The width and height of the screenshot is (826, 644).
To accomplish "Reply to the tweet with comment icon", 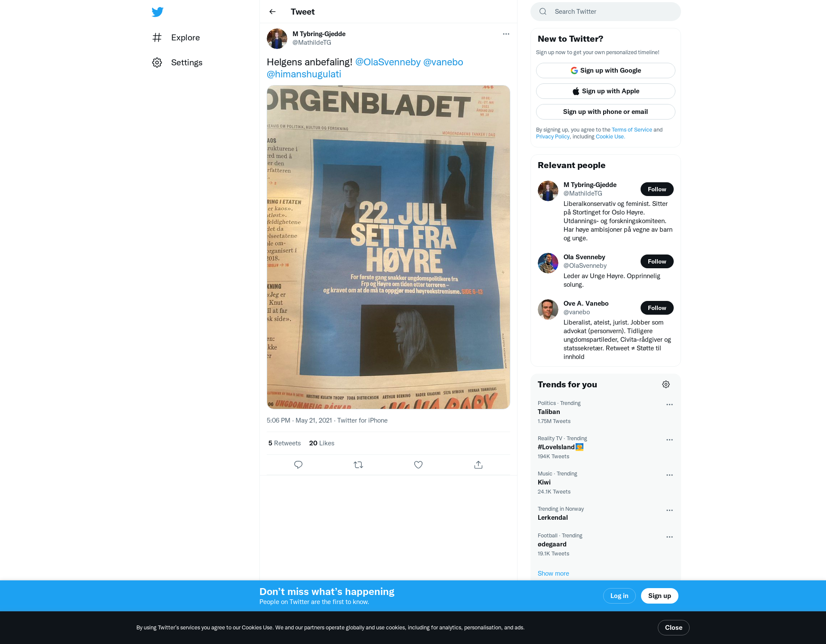I will click(298, 465).
